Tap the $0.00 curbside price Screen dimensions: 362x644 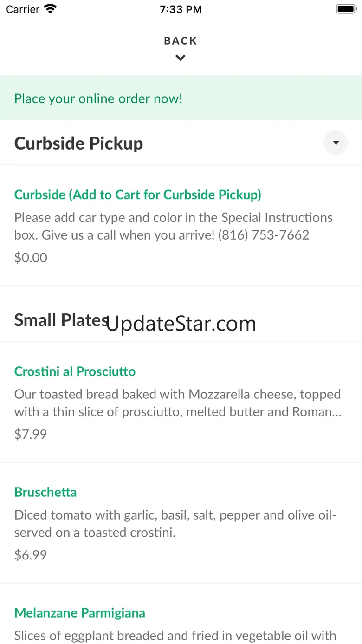coord(31,258)
